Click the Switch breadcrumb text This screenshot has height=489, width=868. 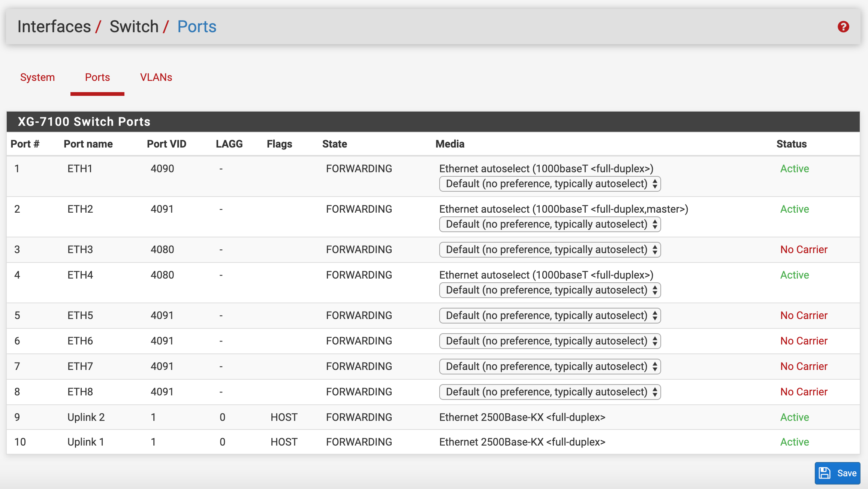[x=134, y=27]
